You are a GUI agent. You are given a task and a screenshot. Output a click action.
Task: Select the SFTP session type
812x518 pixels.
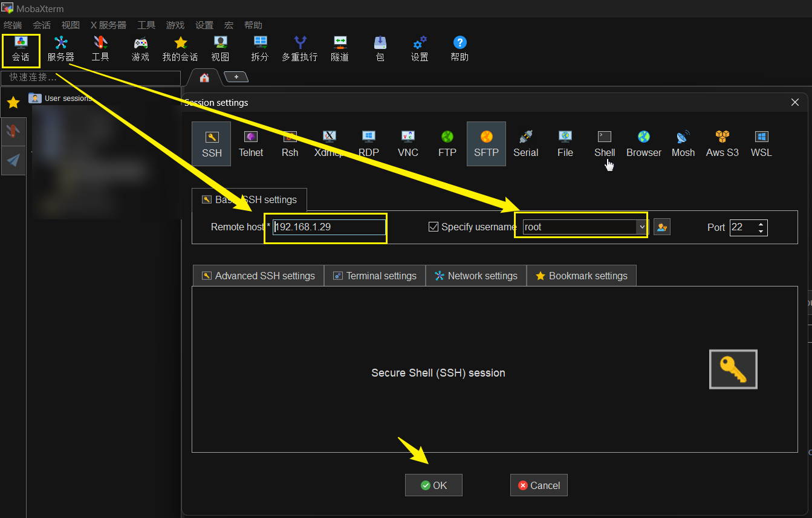[x=486, y=144]
